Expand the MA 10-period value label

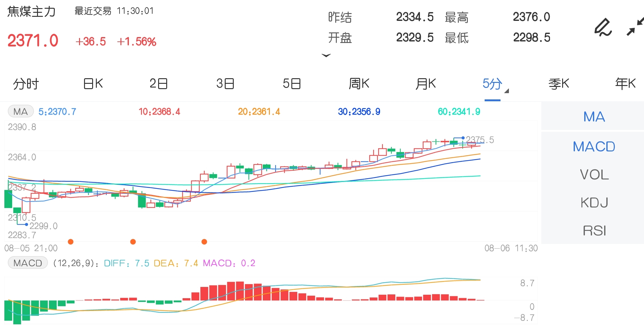click(159, 111)
